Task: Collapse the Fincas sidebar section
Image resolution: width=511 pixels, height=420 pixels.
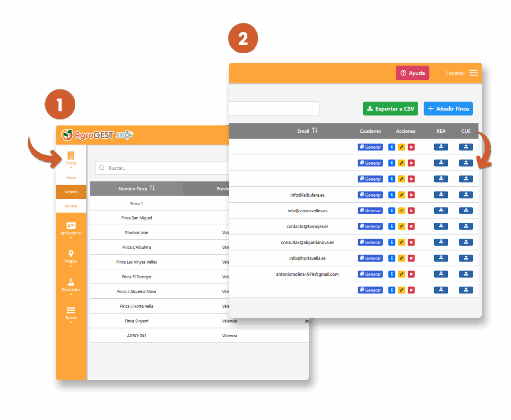Action: (x=71, y=159)
